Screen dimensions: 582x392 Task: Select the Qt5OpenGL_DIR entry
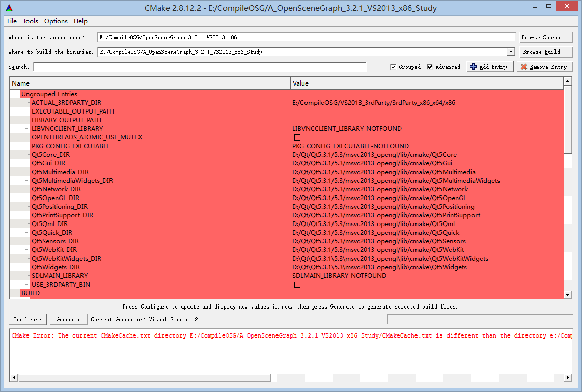tap(56, 198)
